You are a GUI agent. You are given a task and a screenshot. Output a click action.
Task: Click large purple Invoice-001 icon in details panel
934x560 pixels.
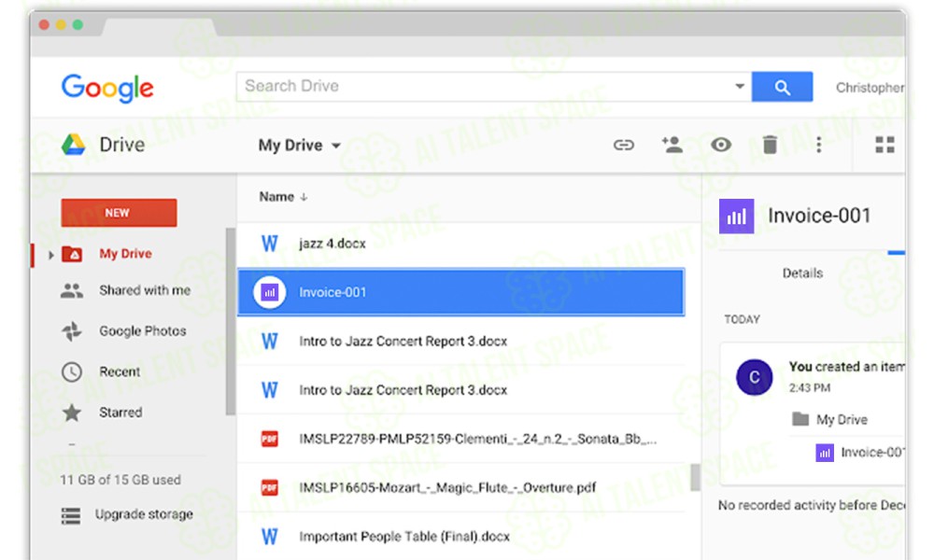736,216
